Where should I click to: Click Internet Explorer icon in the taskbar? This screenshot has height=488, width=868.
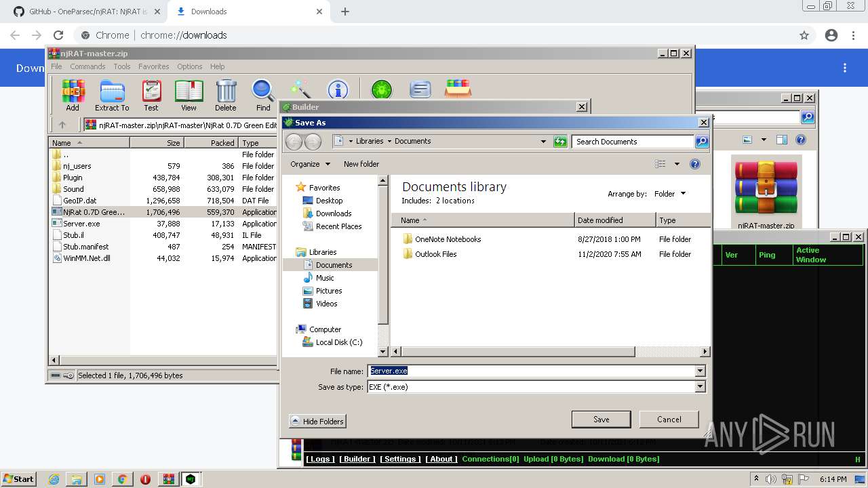coord(54,479)
